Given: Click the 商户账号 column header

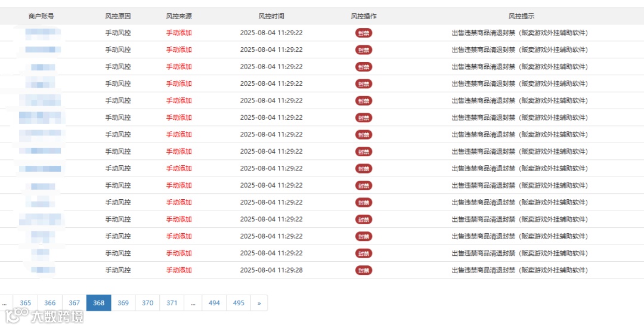Looking at the screenshot, I should (x=41, y=17).
